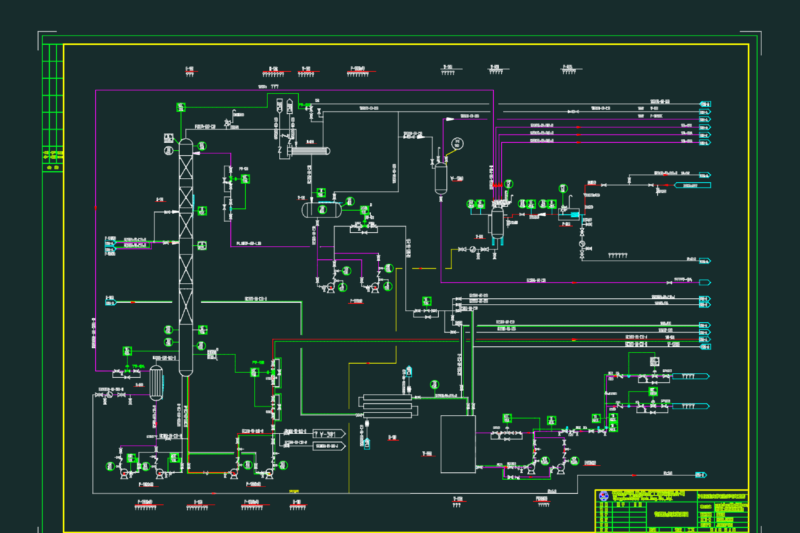Screen dimensions: 800x533
Task: Select the leftmost pump at the drawing bottom
Action: (124, 473)
